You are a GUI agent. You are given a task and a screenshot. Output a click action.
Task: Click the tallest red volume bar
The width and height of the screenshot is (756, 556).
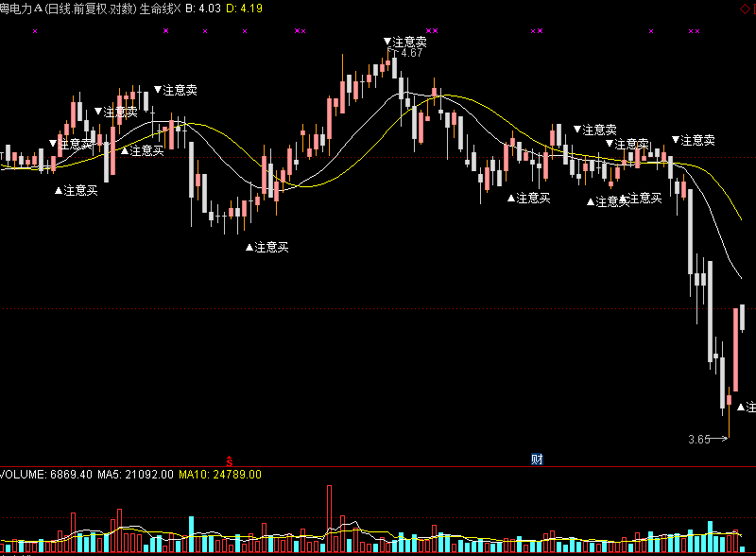pos(330,518)
